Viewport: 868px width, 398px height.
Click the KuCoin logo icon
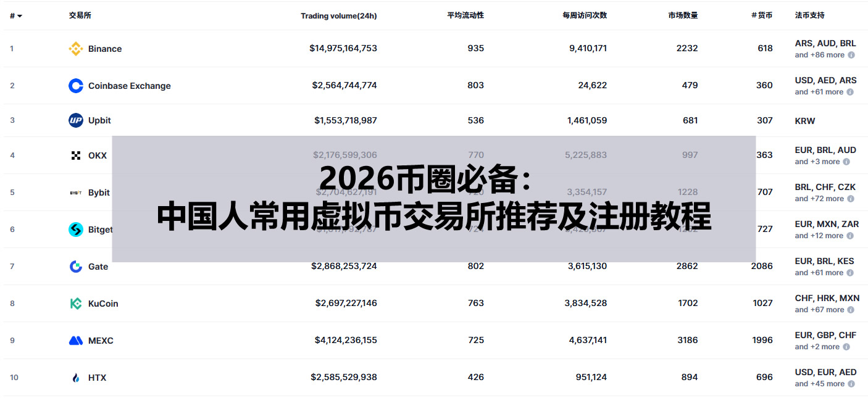[76, 304]
